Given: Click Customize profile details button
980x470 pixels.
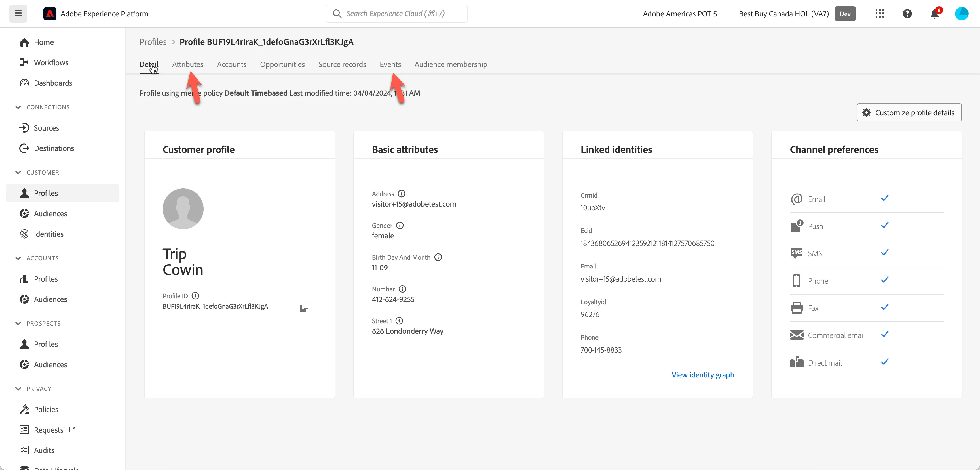Looking at the screenshot, I should point(909,112).
